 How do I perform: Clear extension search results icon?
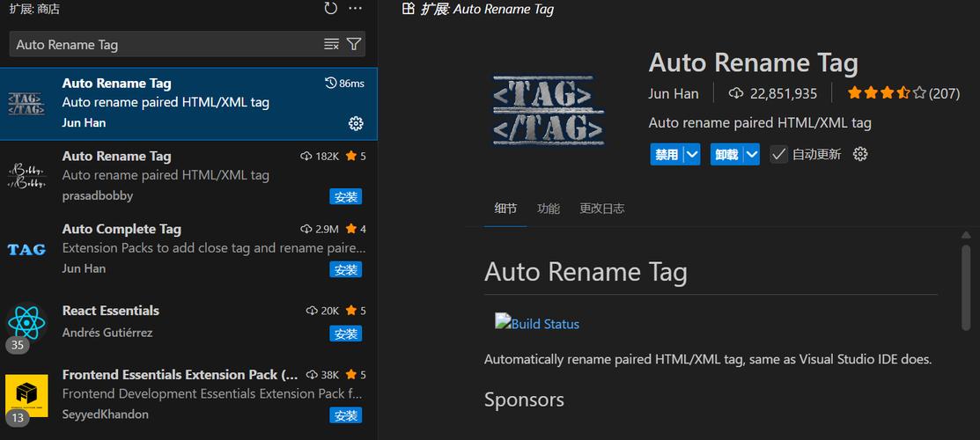[331, 44]
